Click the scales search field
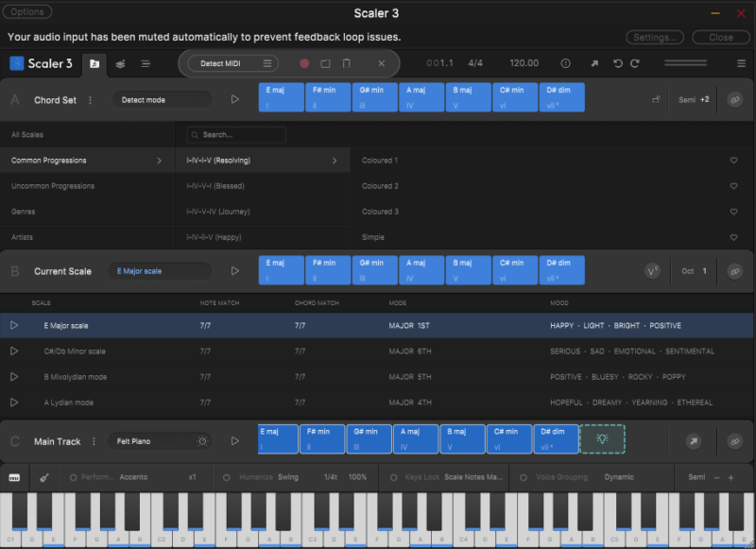The width and height of the screenshot is (756, 549). click(x=234, y=134)
